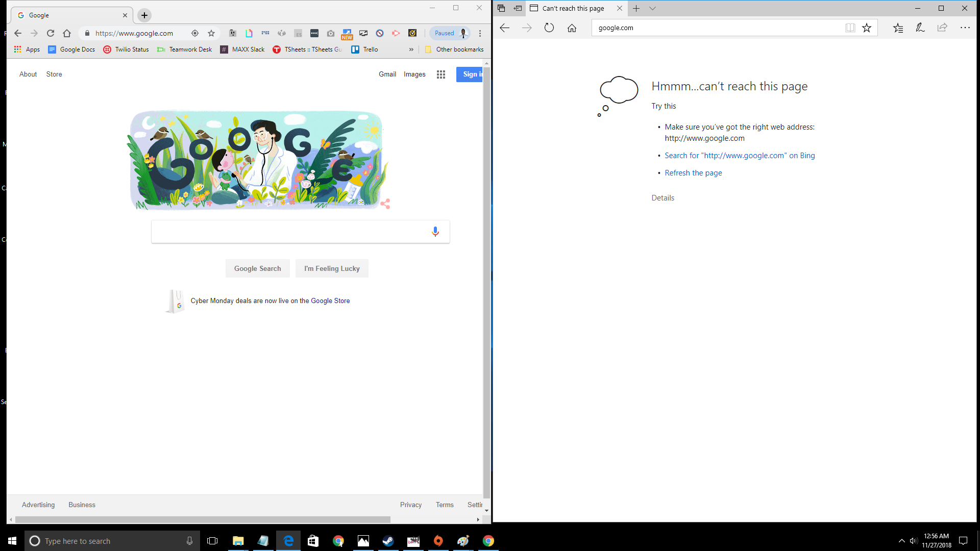Image resolution: width=980 pixels, height=551 pixels.
Task: Open the Gmail link
Action: coord(387,74)
